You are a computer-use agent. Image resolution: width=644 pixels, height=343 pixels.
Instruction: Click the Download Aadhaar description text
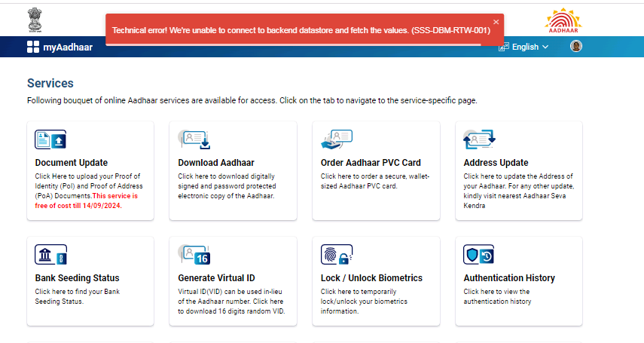pos(227,186)
